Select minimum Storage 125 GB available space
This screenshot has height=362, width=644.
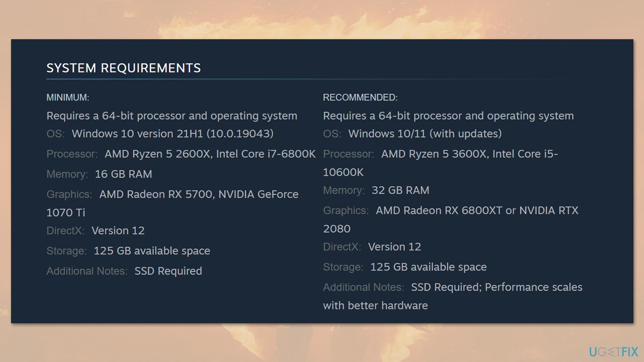pos(151,250)
